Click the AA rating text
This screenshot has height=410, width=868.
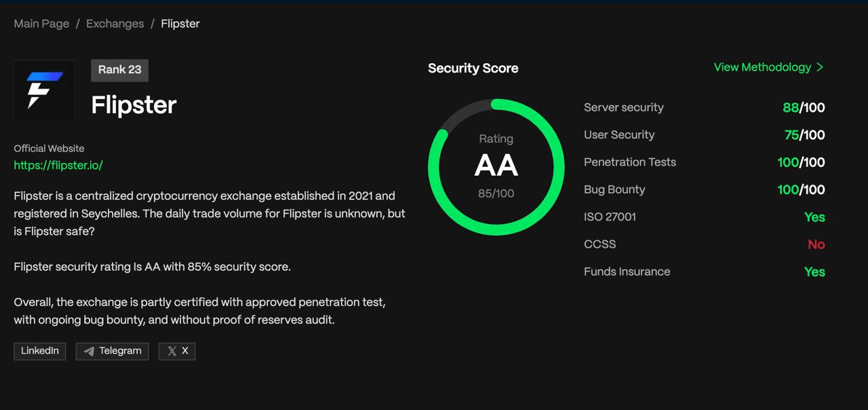click(x=496, y=166)
